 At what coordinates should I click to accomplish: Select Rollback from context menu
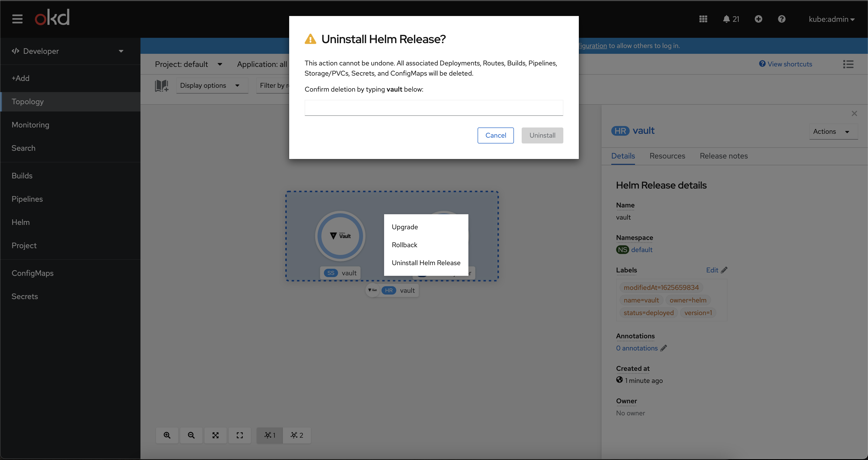coord(404,245)
